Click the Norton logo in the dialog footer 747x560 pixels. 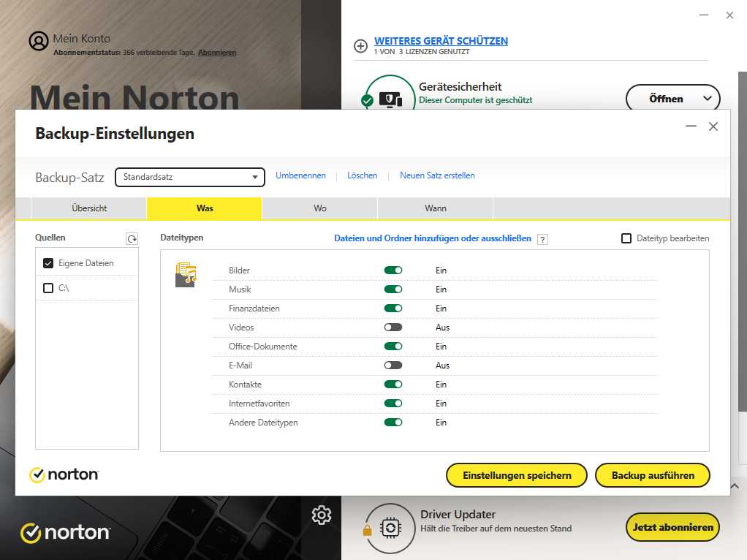pyautogui.click(x=64, y=474)
